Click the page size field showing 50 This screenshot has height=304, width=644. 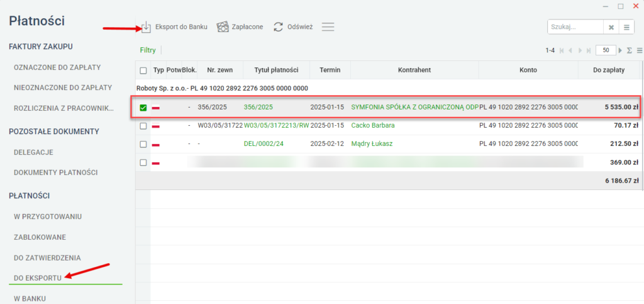(606, 50)
